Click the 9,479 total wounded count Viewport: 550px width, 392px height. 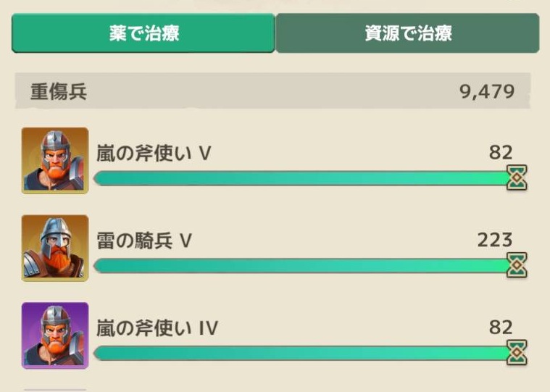tap(487, 92)
